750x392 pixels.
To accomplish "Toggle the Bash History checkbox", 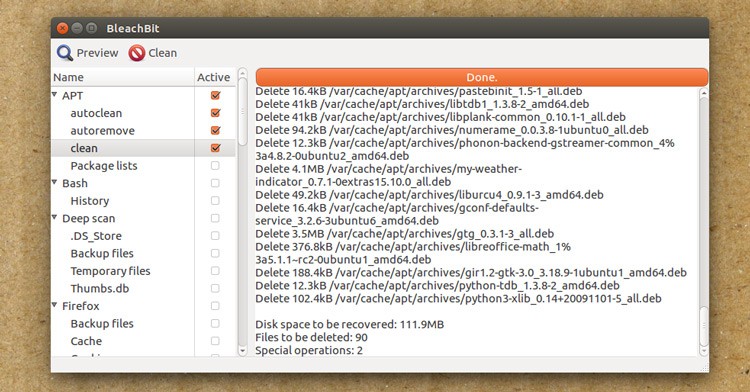I will pyautogui.click(x=215, y=200).
